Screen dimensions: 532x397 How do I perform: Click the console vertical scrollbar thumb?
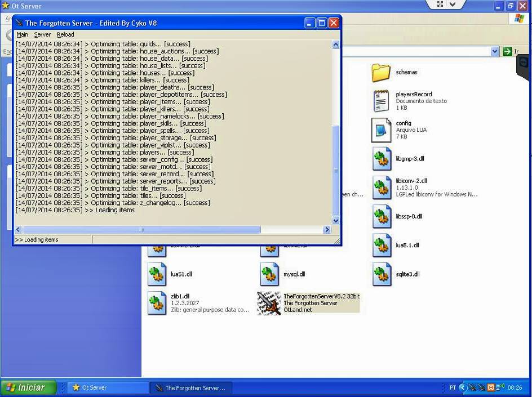pyautogui.click(x=335, y=171)
